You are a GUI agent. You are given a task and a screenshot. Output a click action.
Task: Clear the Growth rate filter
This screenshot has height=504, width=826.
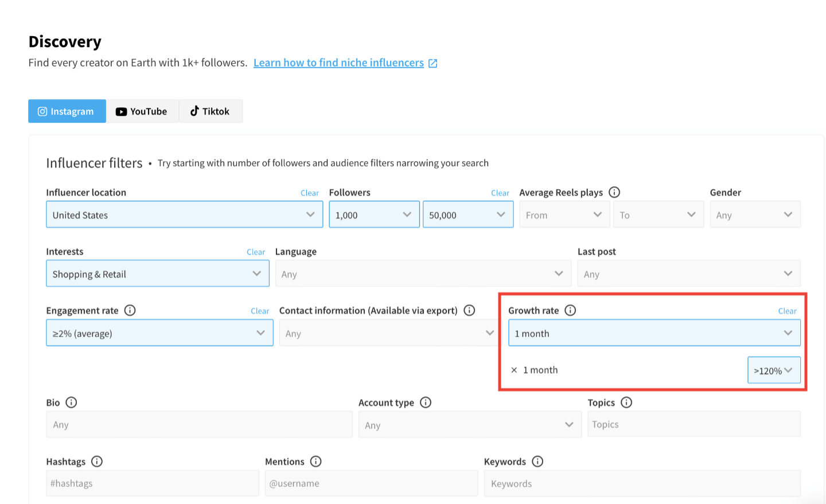(x=788, y=311)
